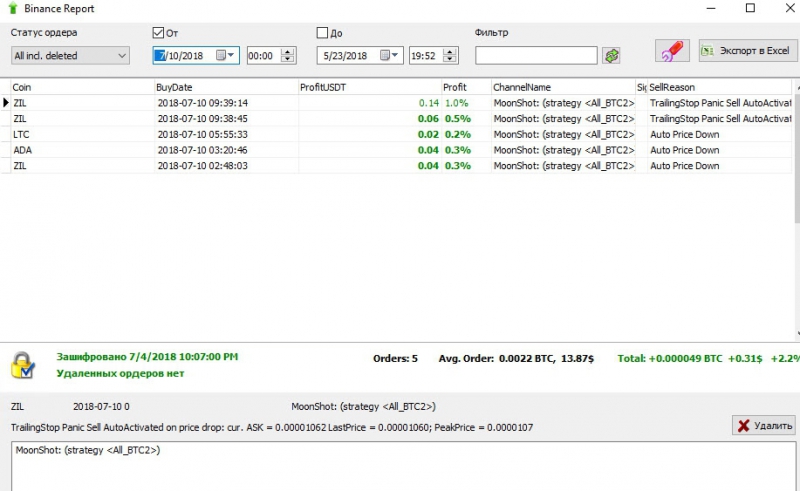Click the Orders: 5 summary text
The height and width of the screenshot is (491, 800).
(395, 358)
